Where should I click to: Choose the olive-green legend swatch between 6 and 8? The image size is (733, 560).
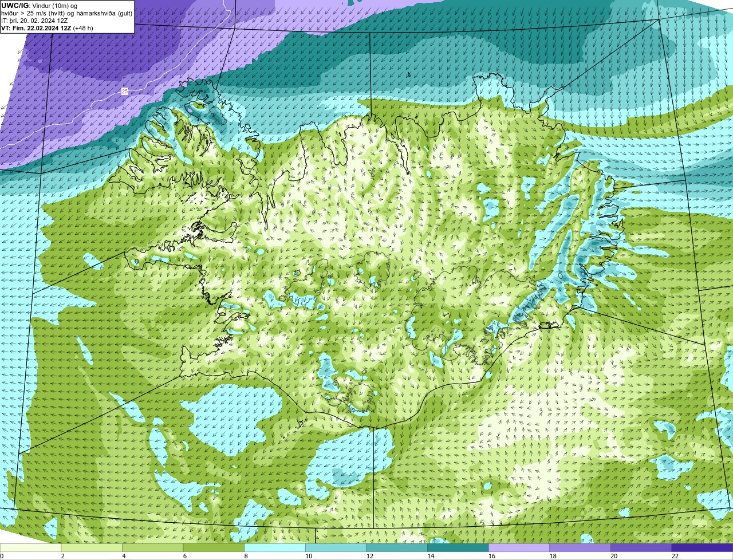pos(214,548)
